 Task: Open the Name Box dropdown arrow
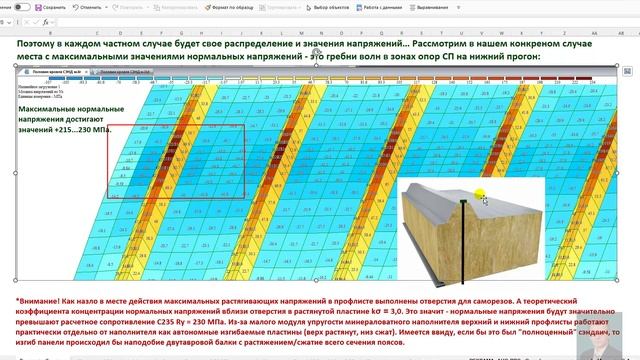[9, 22]
